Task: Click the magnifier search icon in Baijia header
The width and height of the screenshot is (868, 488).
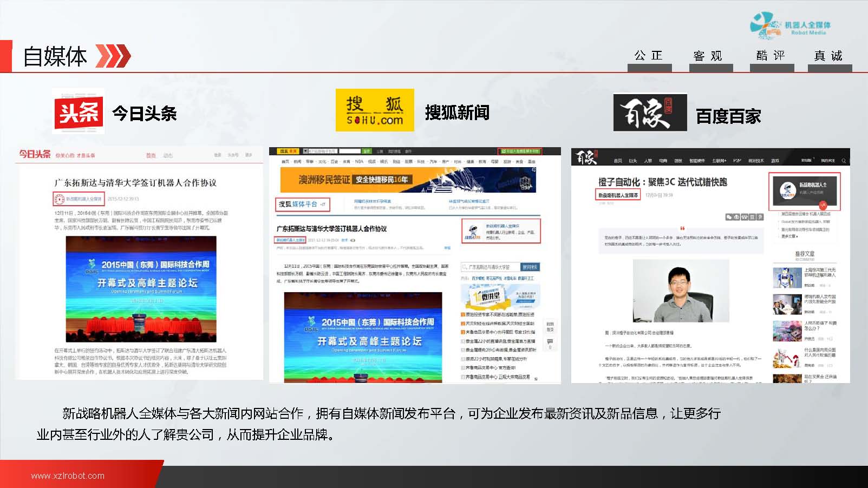Action: point(844,161)
